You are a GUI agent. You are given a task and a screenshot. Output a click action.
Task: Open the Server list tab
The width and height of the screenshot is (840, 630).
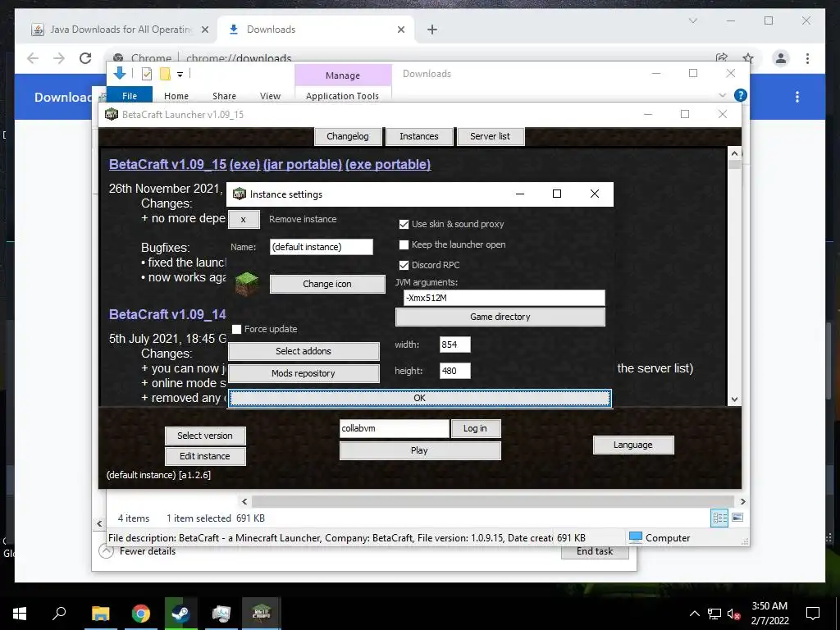(491, 136)
